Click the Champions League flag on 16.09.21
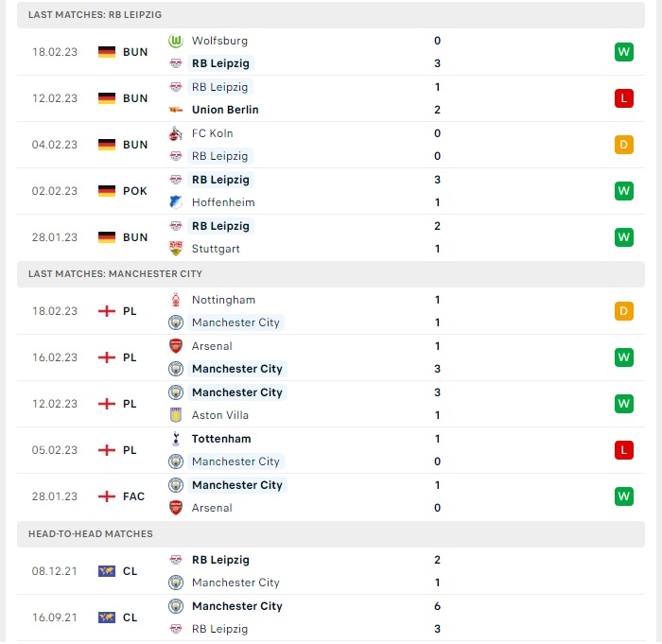The width and height of the screenshot is (662, 644). (x=106, y=618)
